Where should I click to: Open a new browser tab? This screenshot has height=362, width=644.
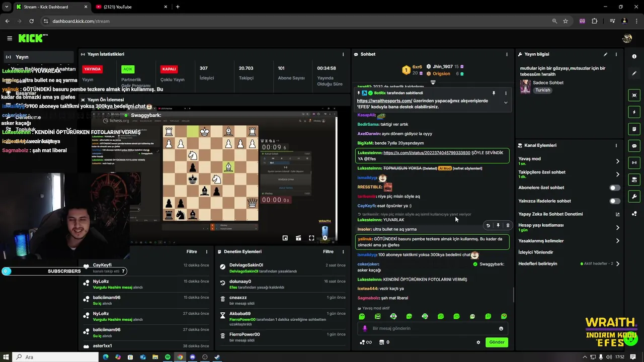point(178,7)
